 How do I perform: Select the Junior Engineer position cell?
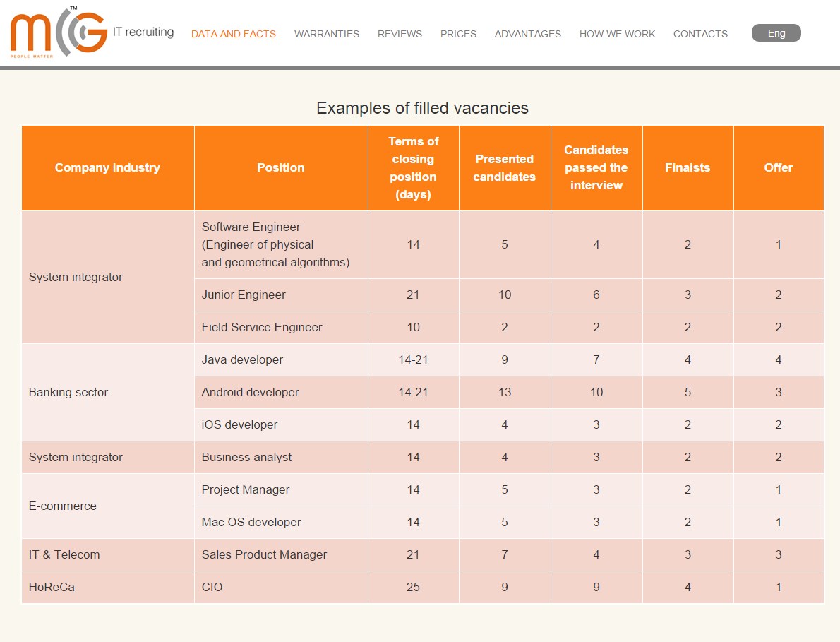[244, 295]
